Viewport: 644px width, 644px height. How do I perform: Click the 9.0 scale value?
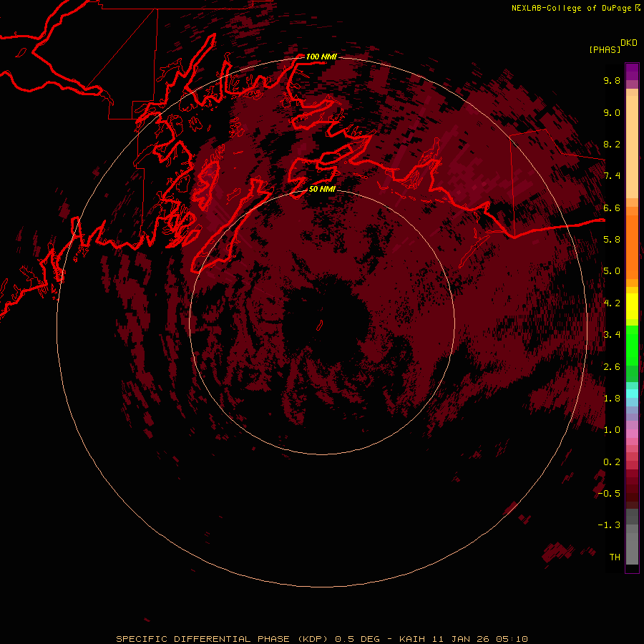(x=612, y=112)
